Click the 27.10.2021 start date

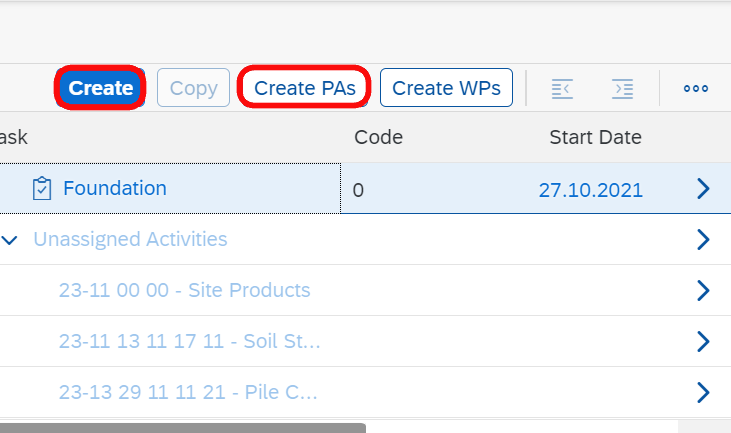click(591, 190)
